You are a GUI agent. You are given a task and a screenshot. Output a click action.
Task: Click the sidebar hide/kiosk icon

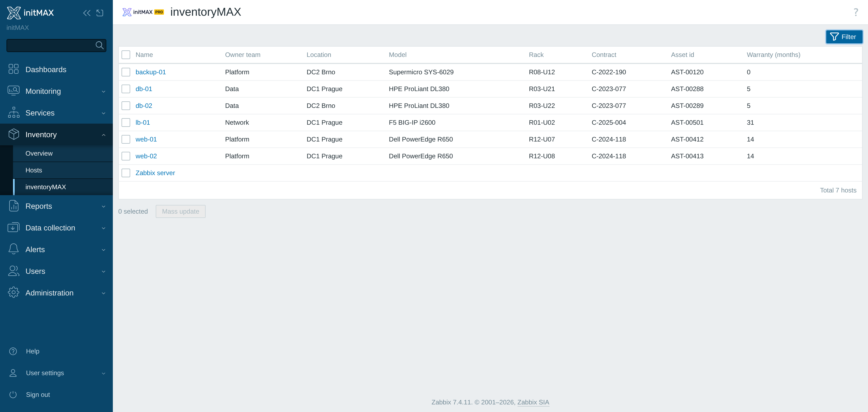[100, 13]
